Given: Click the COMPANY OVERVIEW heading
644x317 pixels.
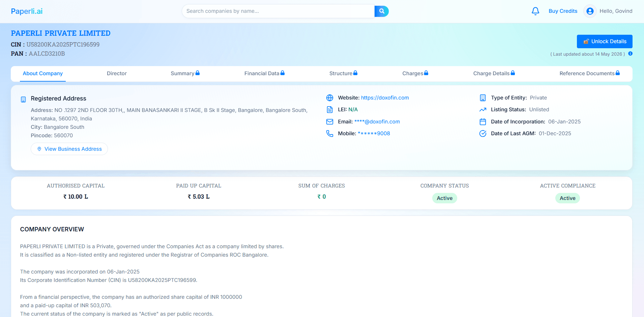Looking at the screenshot, I should tap(52, 229).
